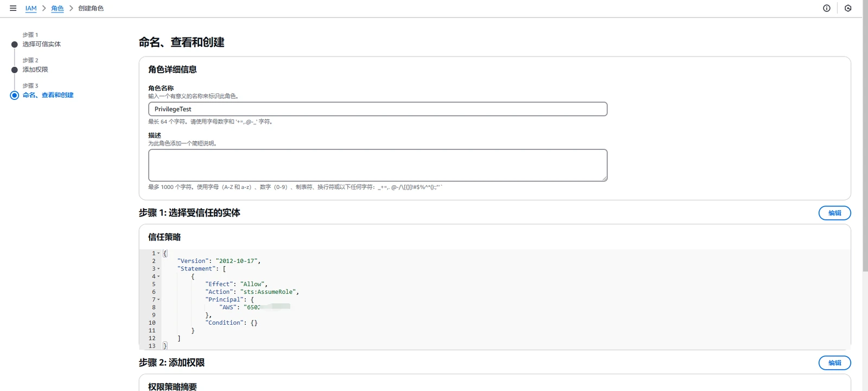868x391 pixels.
Task: Click the "AWS" principal line
Action: 254,307
